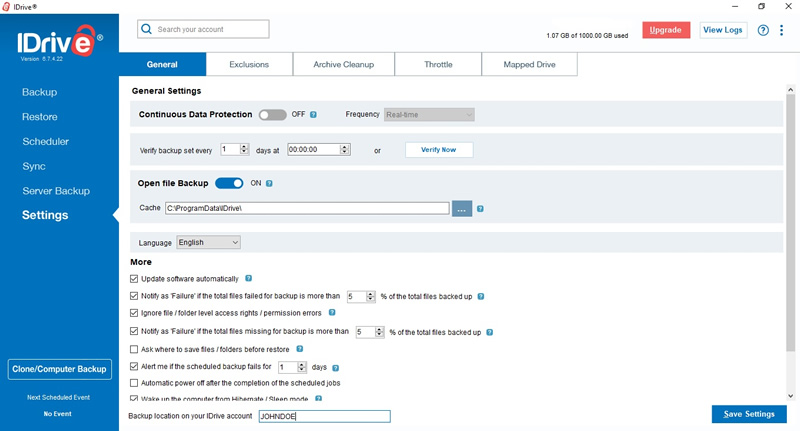The image size is (800, 431).
Task: Click storage usage 1.07 GB of 1000.00 GB text
Action: pos(587,36)
